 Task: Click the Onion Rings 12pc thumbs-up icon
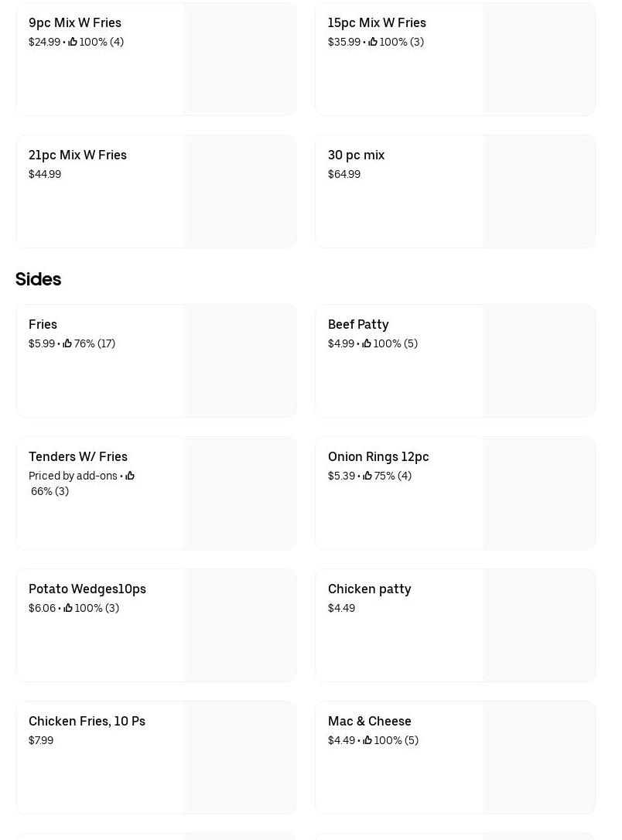coord(367,476)
